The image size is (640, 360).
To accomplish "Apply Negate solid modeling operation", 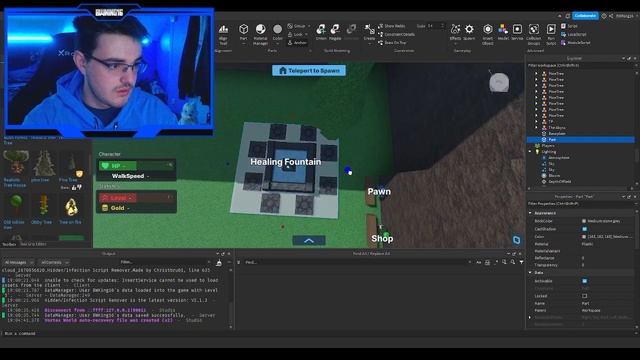I will point(335,32).
